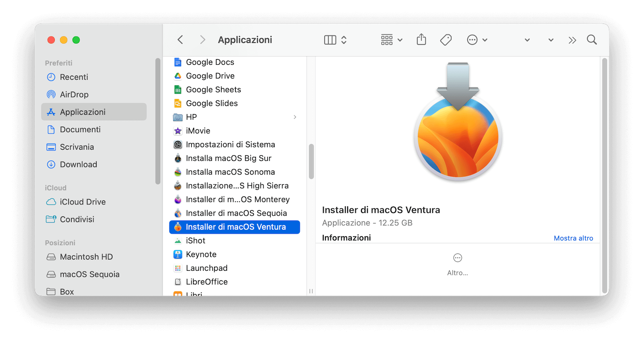Show more toolbar items with double chevron
This screenshot has width=644, height=342.
tap(572, 40)
